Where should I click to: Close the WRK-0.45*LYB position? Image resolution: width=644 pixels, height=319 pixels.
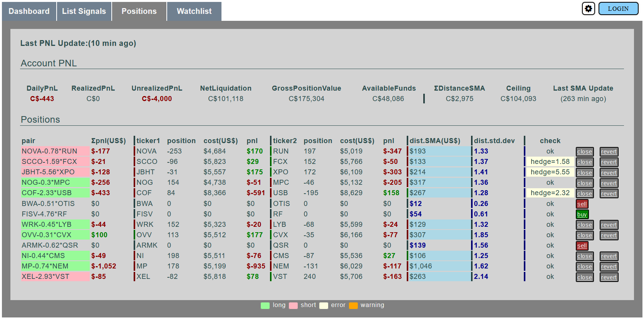(x=584, y=224)
